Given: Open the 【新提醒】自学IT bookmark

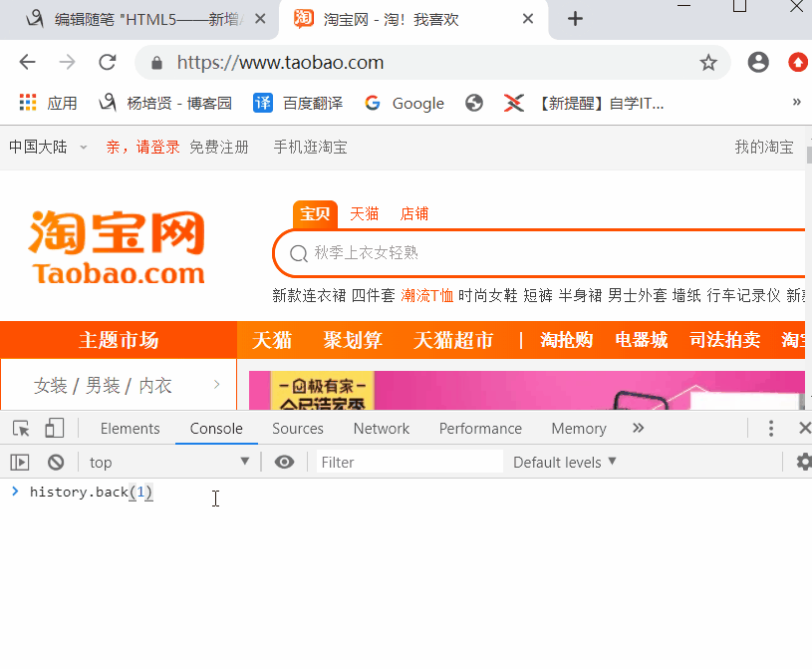Looking at the screenshot, I should pos(584,103).
